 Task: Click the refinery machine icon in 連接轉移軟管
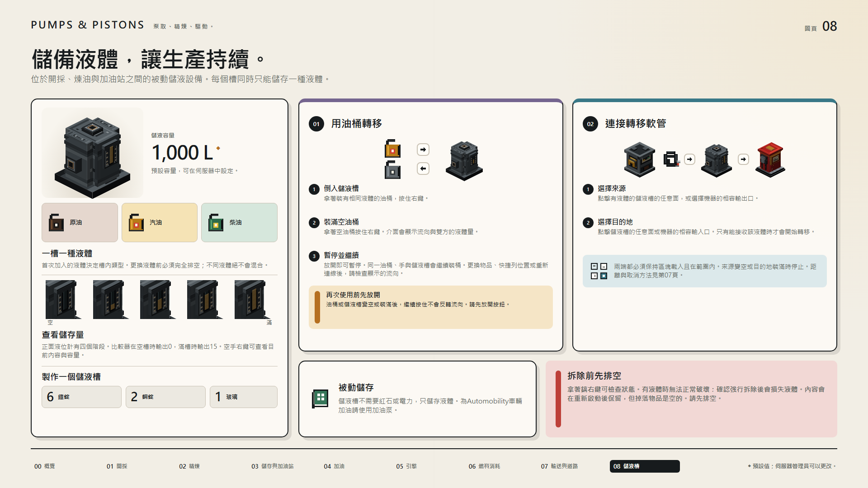[639, 160]
